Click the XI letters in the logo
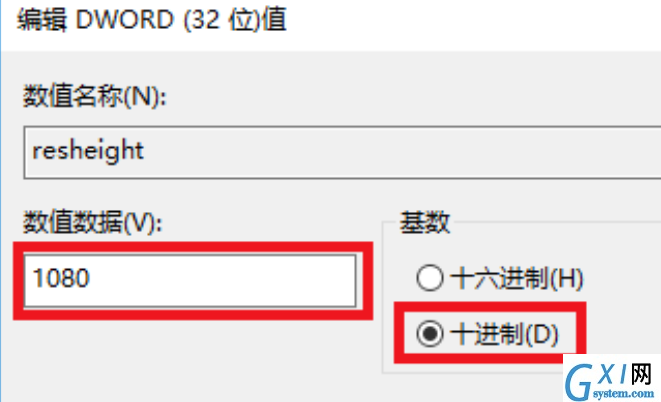Screen dimensions: 661x402 tap(611, 373)
